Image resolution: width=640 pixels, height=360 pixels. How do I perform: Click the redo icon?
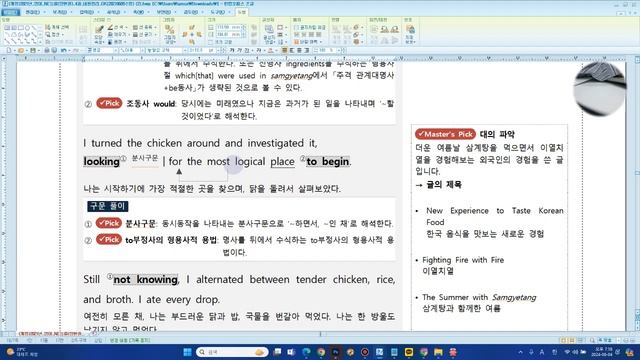click(x=76, y=51)
